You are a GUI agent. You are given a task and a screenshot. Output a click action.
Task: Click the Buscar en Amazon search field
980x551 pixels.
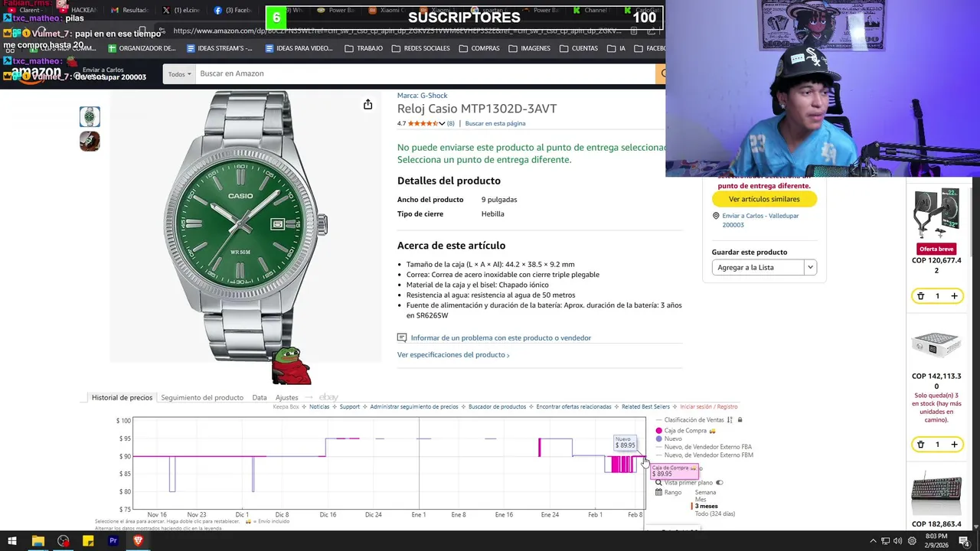(x=426, y=73)
